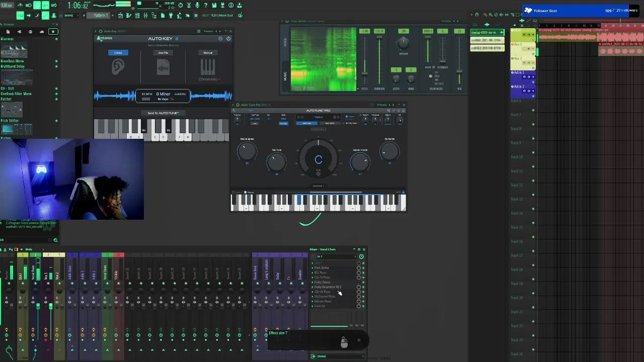
Task: Open the Mixer toolbar icon
Action: pos(145,15)
